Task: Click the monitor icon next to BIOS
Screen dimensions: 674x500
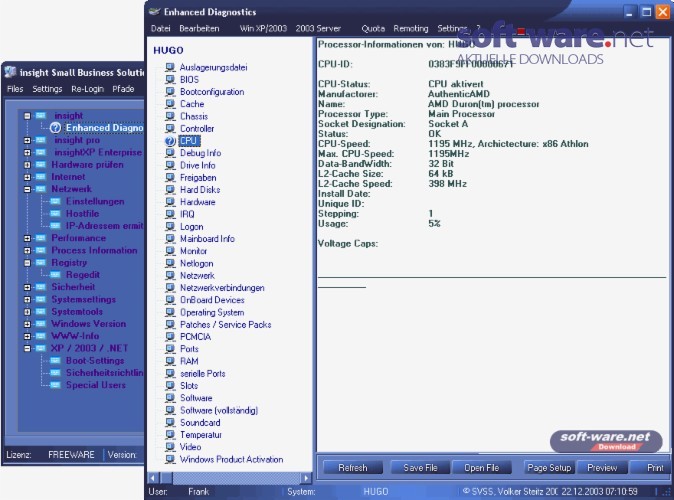Action: click(x=170, y=80)
